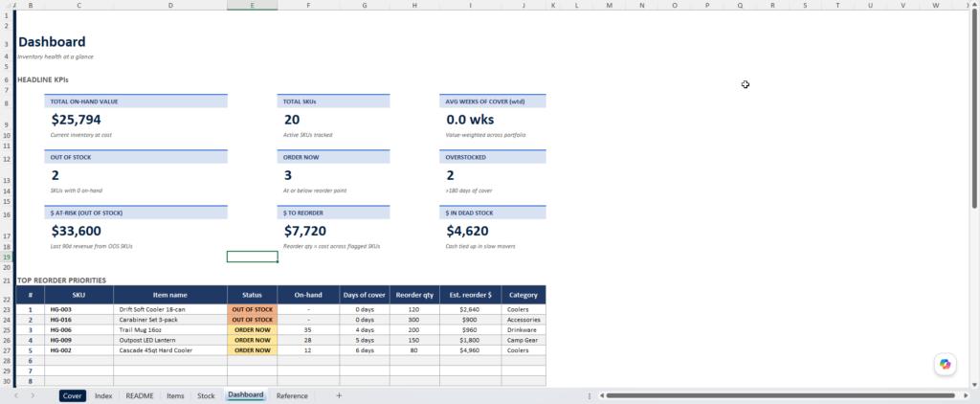Open the sheet tab bar options dots
The height and width of the screenshot is (404, 980).
590,396
